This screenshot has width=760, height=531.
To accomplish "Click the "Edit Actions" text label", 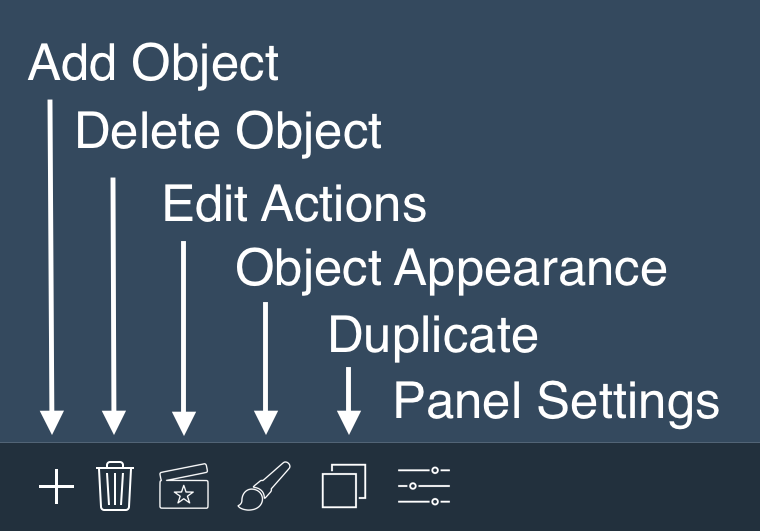I will coord(295,204).
